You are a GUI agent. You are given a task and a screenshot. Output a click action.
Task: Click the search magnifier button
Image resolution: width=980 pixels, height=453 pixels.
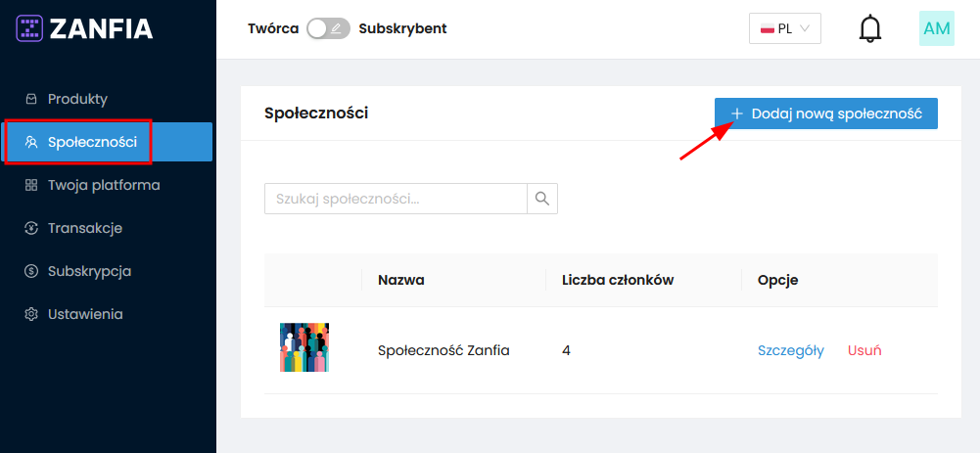[x=542, y=199]
